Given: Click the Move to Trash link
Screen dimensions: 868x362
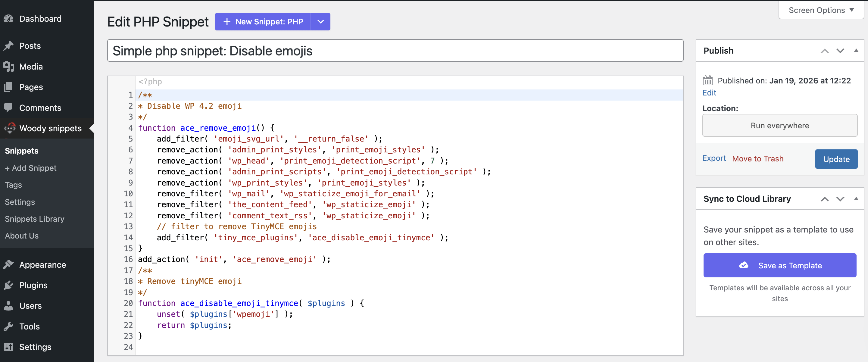Looking at the screenshot, I should coord(757,159).
